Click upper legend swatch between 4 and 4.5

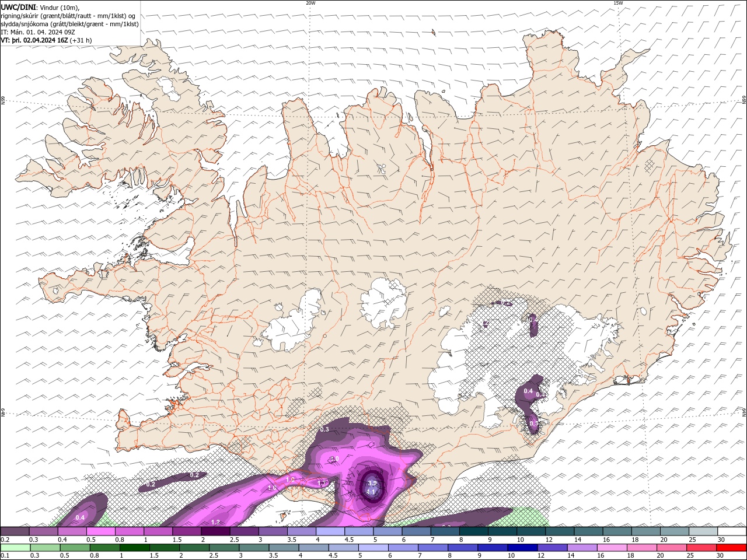pyautogui.click(x=330, y=531)
